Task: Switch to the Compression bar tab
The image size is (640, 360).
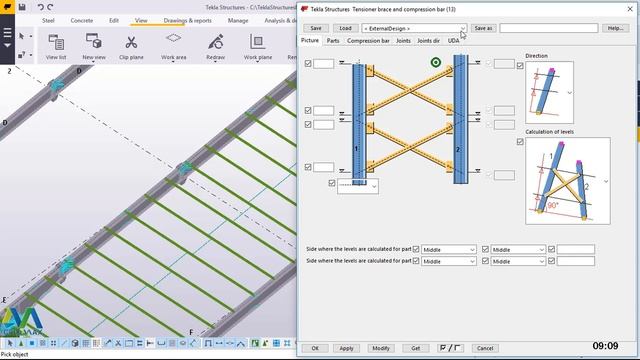Action: click(368, 41)
